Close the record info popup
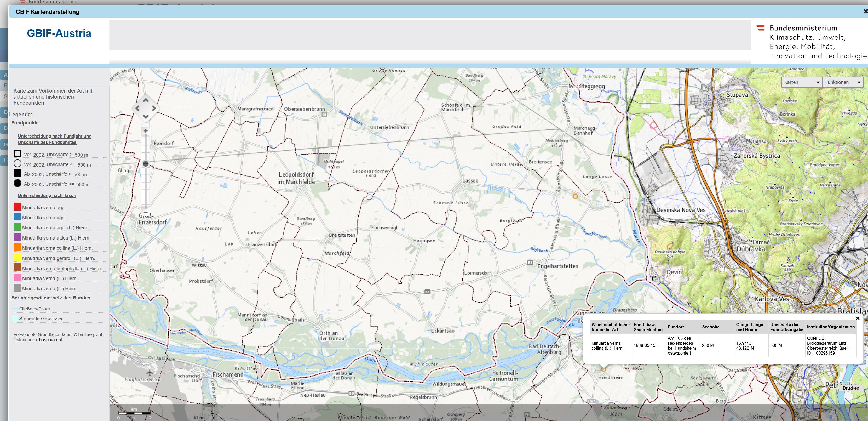Screen dimensions: 868x421 coord(858,318)
